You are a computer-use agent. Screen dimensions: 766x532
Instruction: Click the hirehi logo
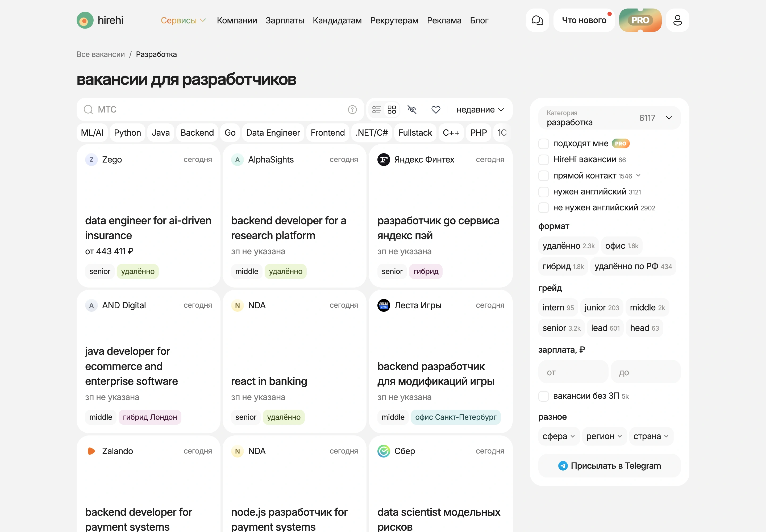point(100,20)
